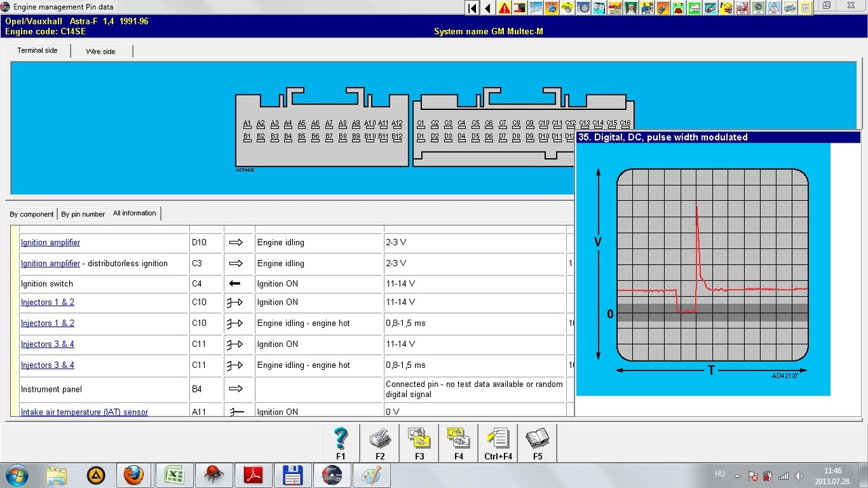Open the red car question mark icon
Image resolution: width=868 pixels, height=488 pixels.
point(726,8)
